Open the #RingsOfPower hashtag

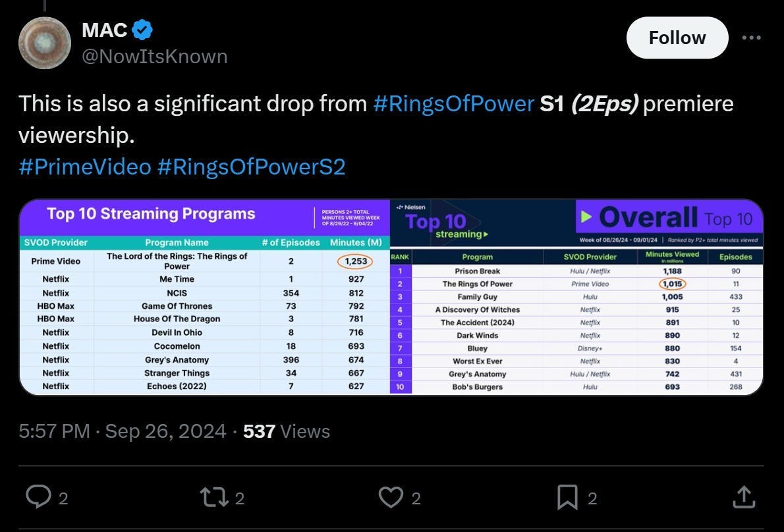pos(453,104)
